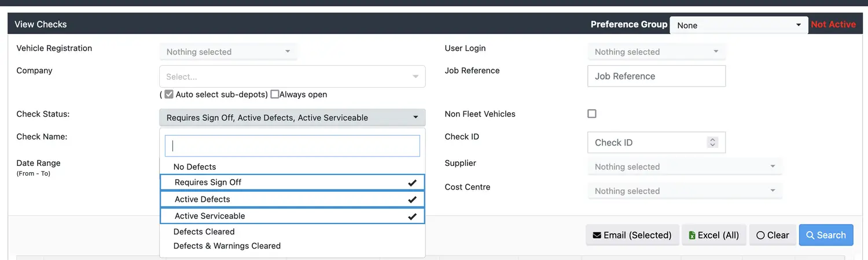
Task: Click the Check ID number stepper arrows
Action: tap(712, 142)
